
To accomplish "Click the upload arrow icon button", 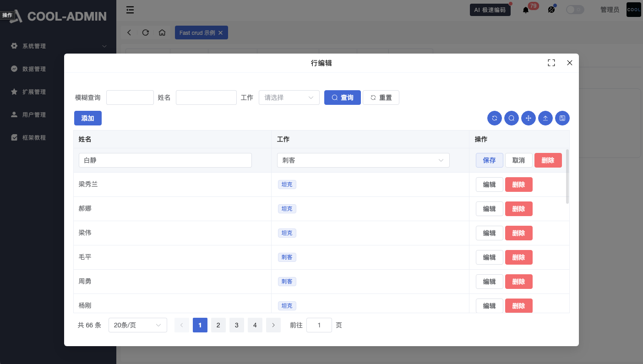I will coord(545,118).
